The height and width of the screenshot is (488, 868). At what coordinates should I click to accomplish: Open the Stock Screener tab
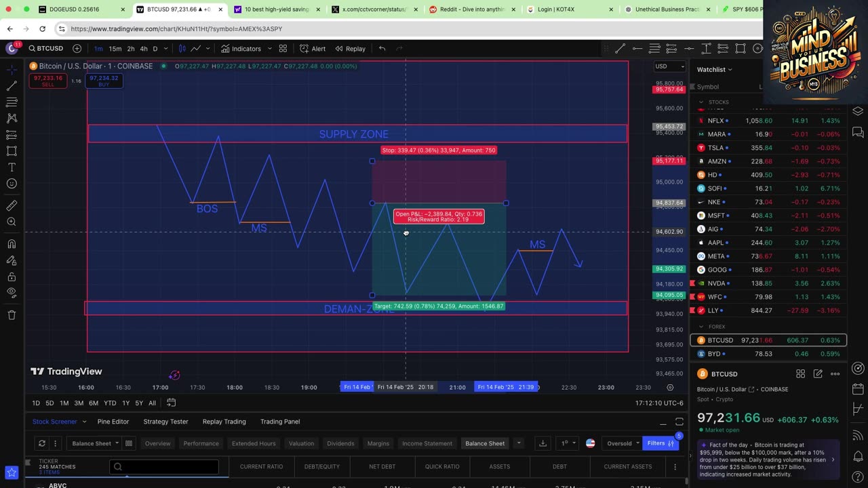click(x=55, y=422)
